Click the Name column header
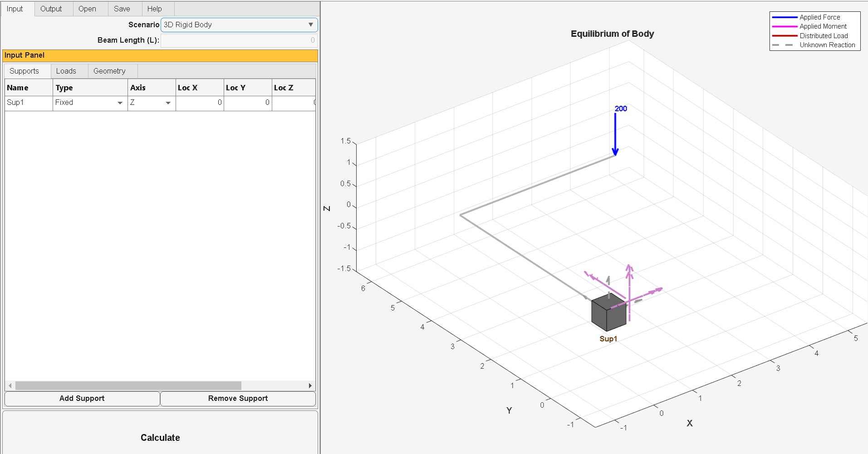Screen dimensions: 868x454 (x=29, y=88)
